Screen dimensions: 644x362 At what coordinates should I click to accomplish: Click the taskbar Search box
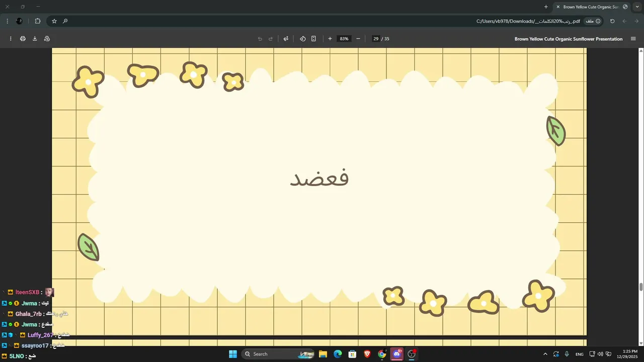coord(278,354)
